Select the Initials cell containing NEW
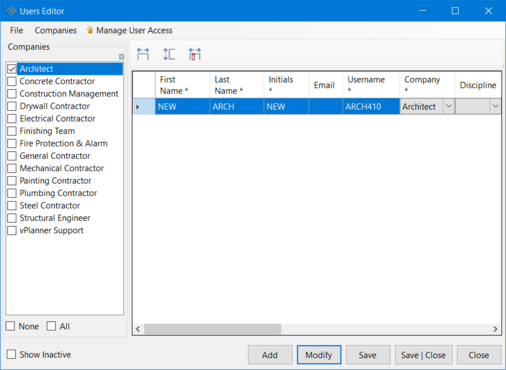Viewport: 506px width, 370px height. 286,107
